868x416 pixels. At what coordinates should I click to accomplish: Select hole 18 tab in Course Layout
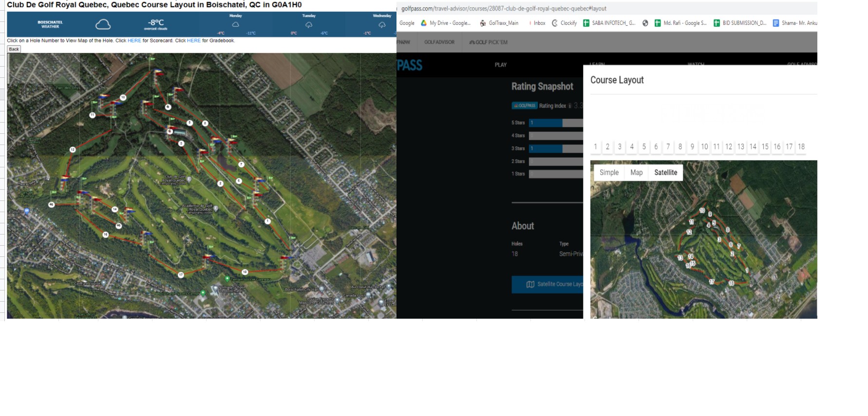pyautogui.click(x=801, y=146)
